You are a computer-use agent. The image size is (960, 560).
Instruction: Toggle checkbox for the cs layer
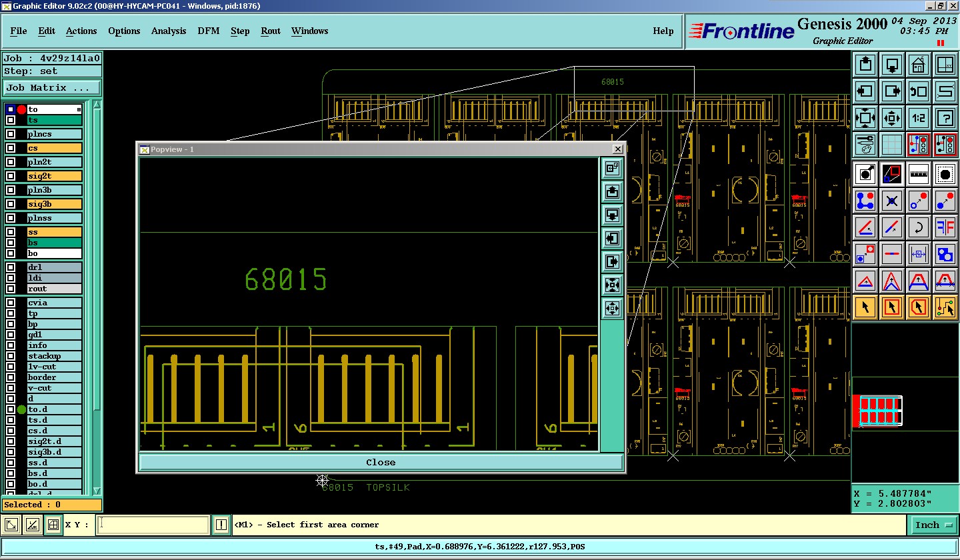click(11, 148)
